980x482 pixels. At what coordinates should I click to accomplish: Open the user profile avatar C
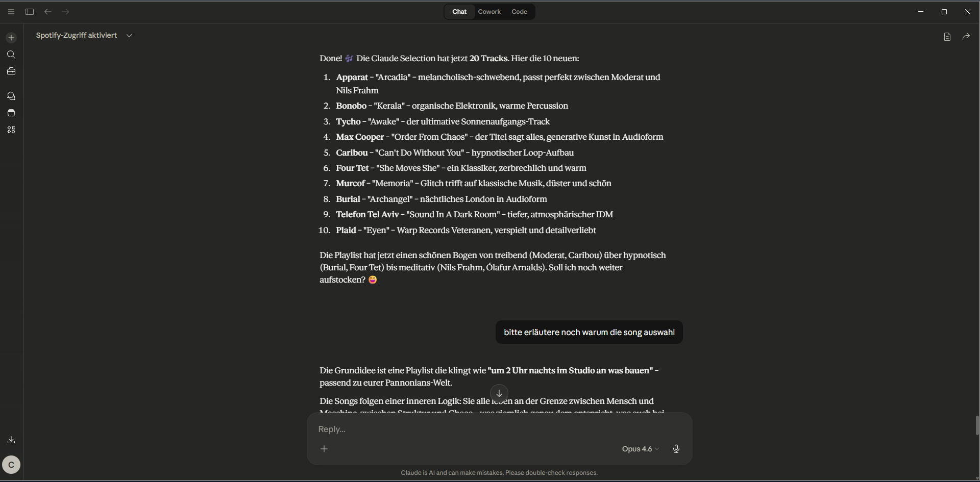pyautogui.click(x=11, y=465)
